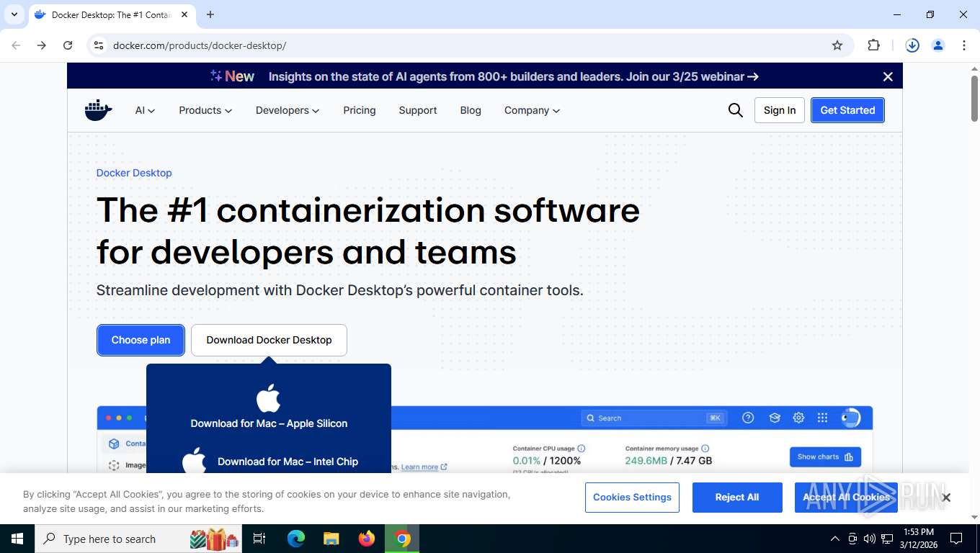
Task: Open the network icon in system tray
Action: coord(887,539)
